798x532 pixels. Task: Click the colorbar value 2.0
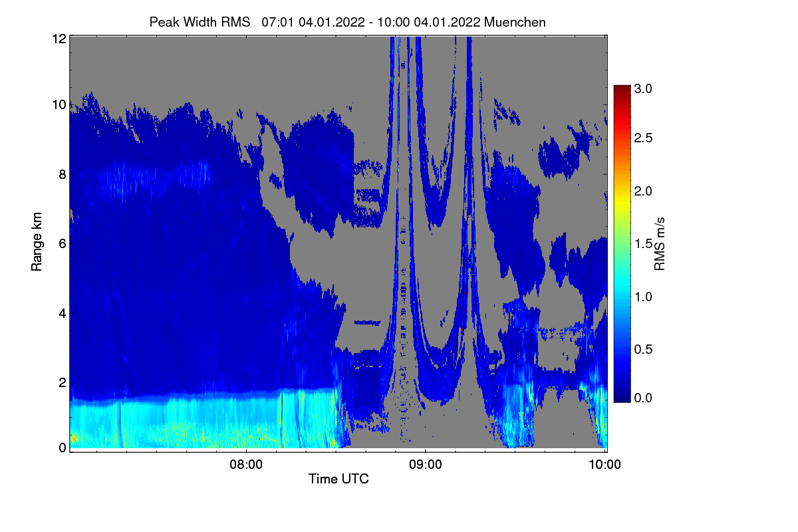(x=643, y=191)
